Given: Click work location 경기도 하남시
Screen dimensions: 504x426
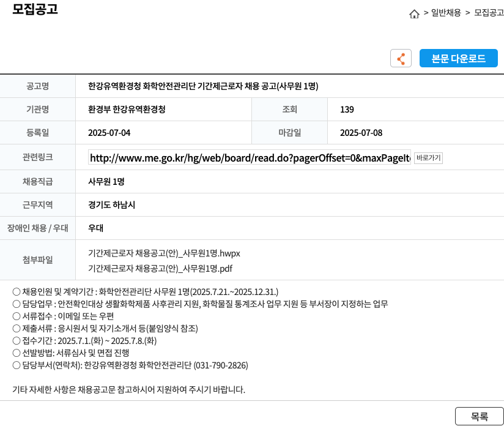Looking at the screenshot, I should click(x=111, y=204).
